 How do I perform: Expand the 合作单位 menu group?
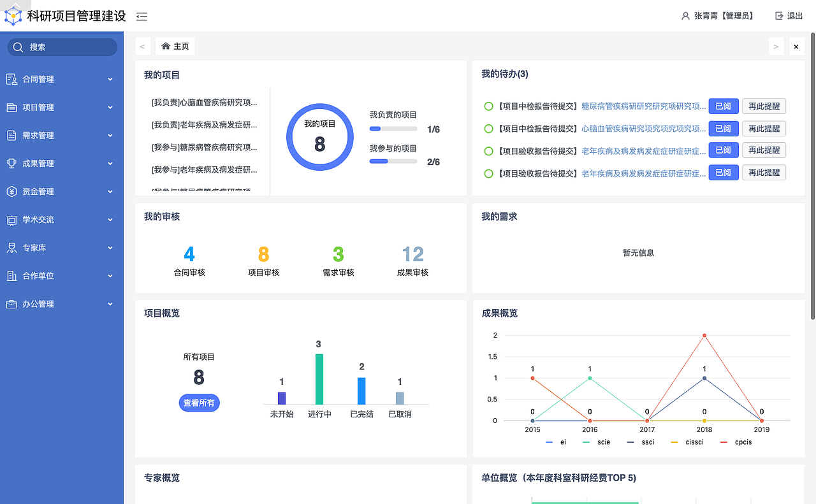coord(110,275)
